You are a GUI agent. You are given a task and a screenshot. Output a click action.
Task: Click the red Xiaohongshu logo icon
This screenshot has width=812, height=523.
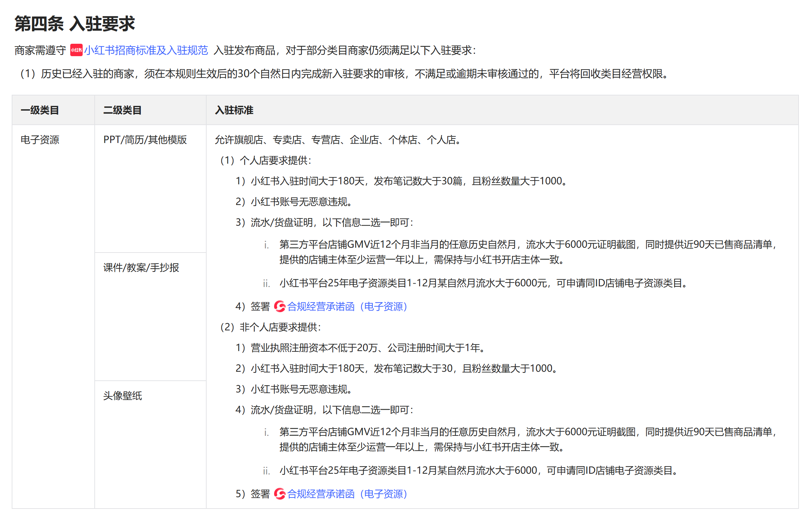click(76, 50)
